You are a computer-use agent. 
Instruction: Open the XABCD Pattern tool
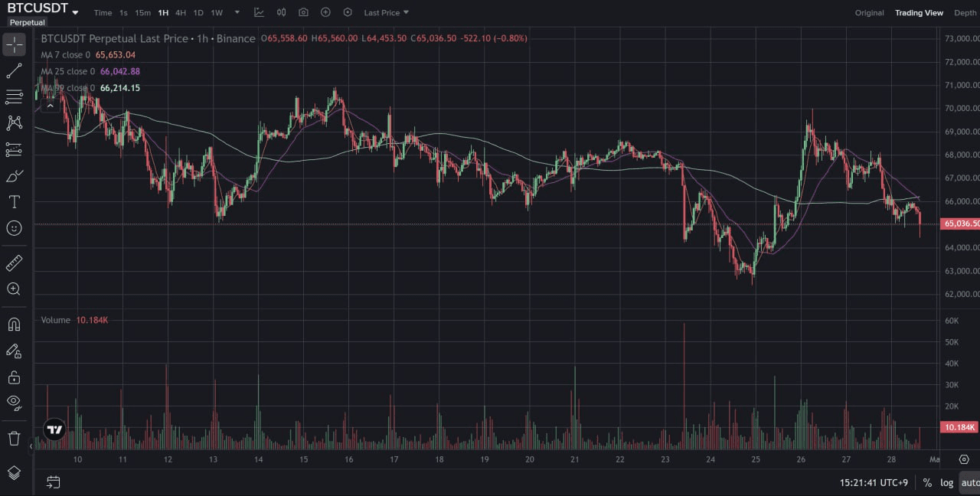click(x=15, y=122)
